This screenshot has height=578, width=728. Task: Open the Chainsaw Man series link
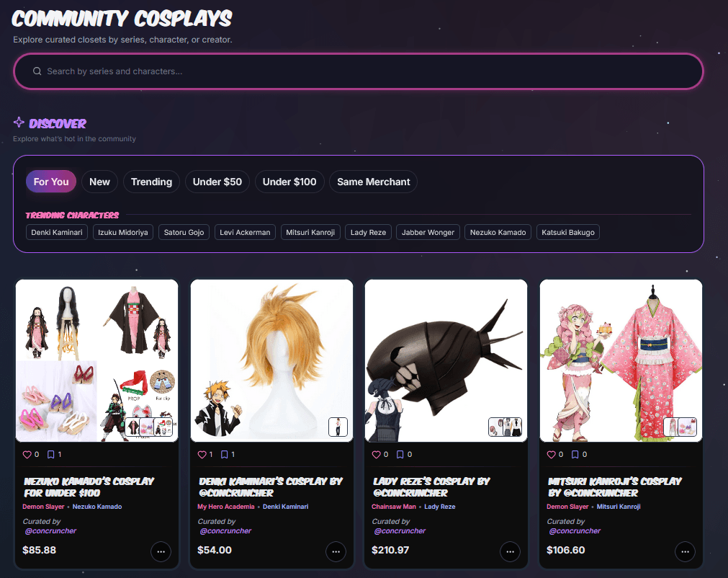pyautogui.click(x=394, y=507)
